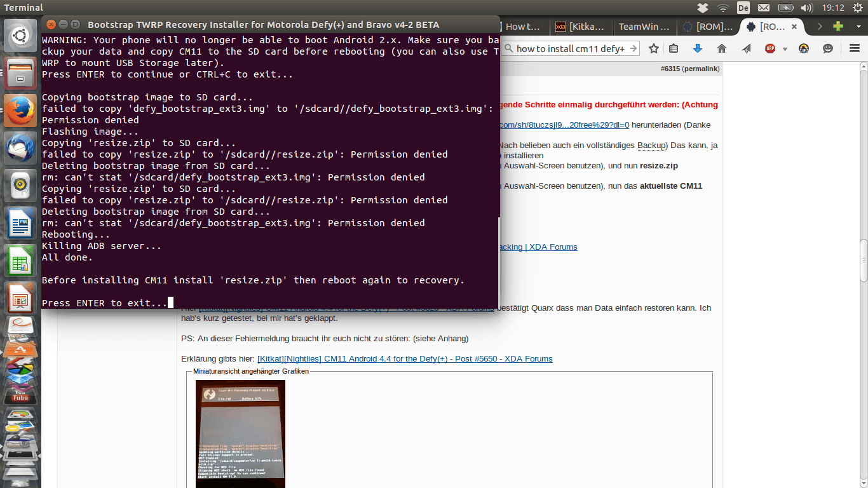Expand the Adblock Plus dropdown arrow
The image size is (868, 488).
(785, 49)
